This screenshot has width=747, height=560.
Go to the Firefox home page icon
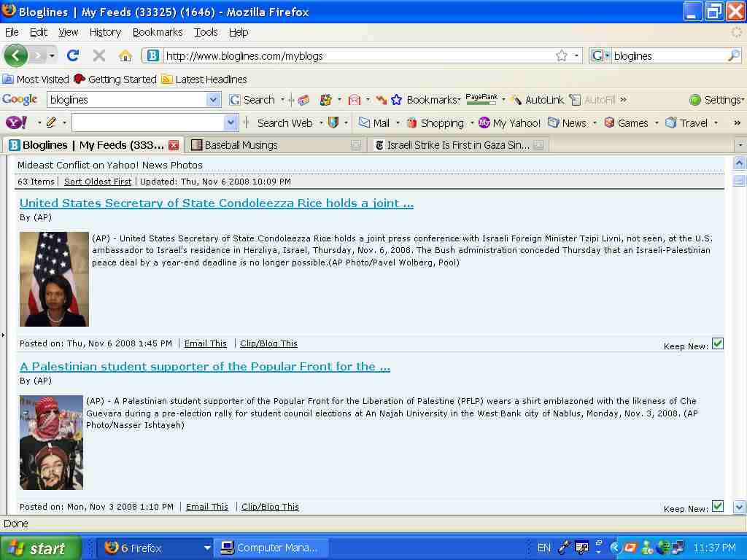pos(125,55)
